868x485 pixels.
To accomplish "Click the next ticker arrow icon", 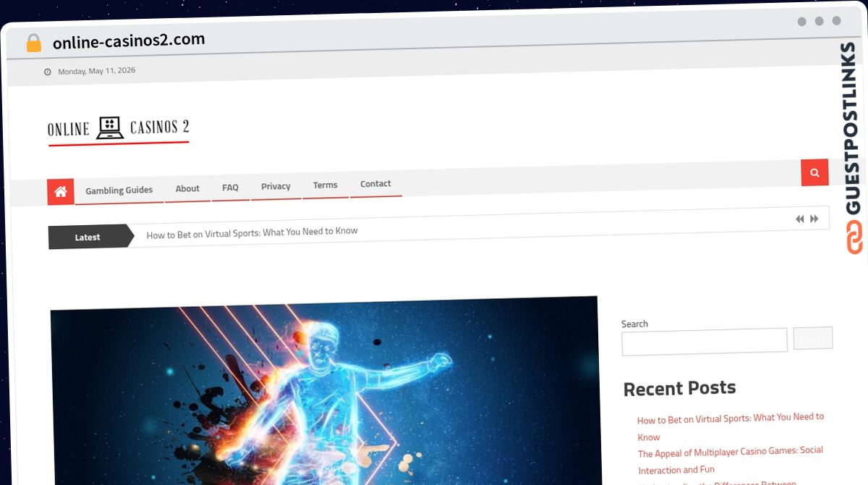I will click(814, 219).
